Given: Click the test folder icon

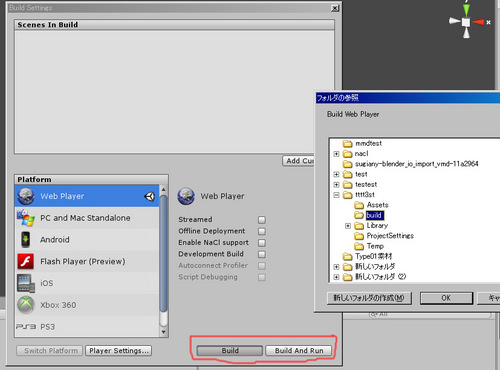Looking at the screenshot, I should [x=348, y=174].
